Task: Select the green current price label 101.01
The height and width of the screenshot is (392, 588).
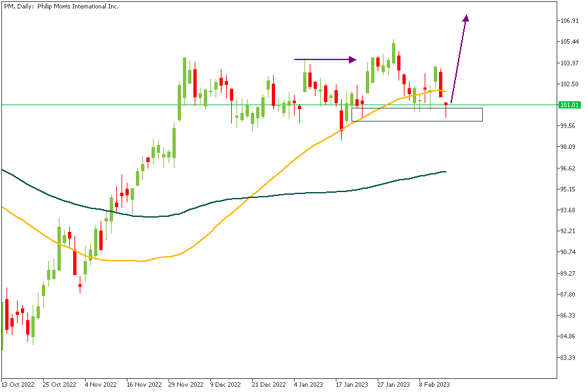Action: point(570,105)
